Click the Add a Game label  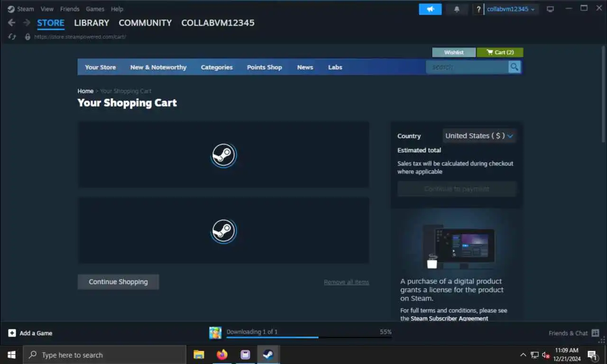pos(36,333)
